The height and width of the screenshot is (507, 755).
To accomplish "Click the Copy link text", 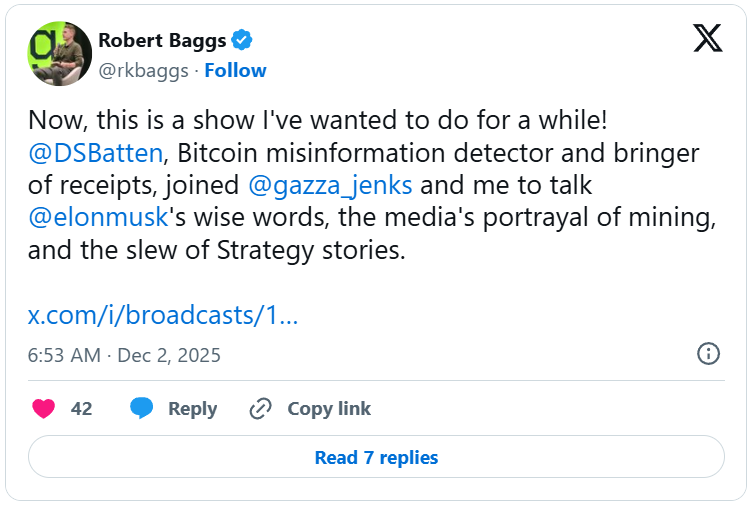I will (329, 408).
